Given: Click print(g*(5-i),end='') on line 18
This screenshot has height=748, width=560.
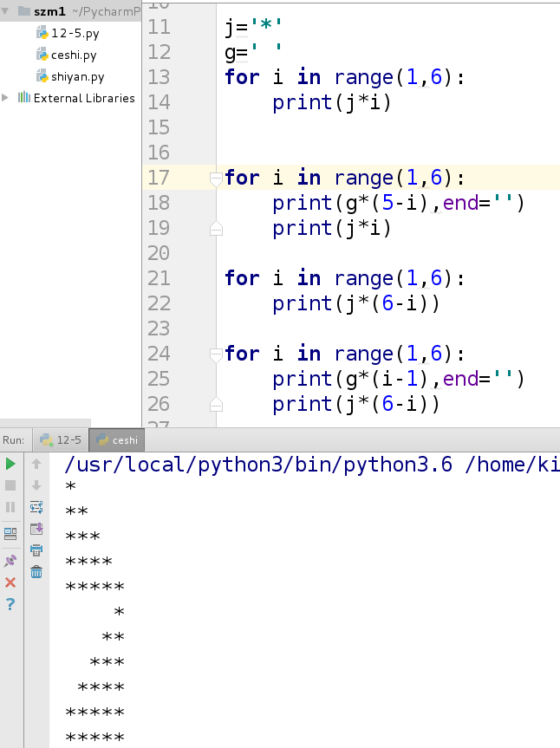Looking at the screenshot, I should pyautogui.click(x=398, y=203).
